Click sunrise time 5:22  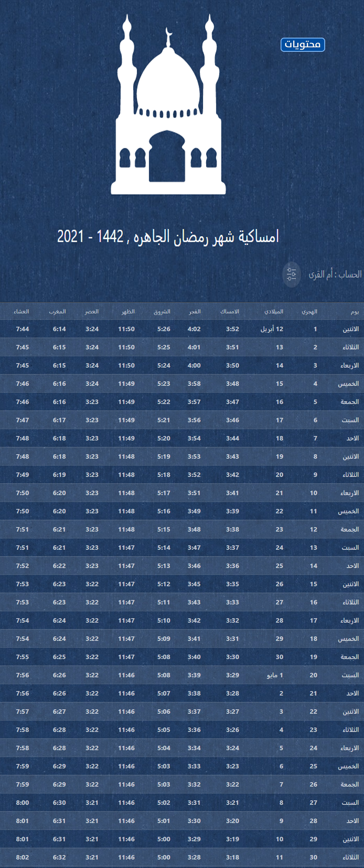point(164,402)
